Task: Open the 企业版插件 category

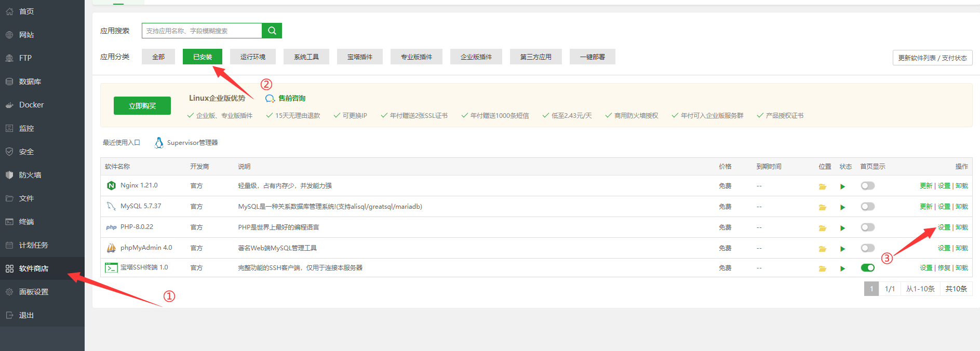Action: [x=476, y=57]
